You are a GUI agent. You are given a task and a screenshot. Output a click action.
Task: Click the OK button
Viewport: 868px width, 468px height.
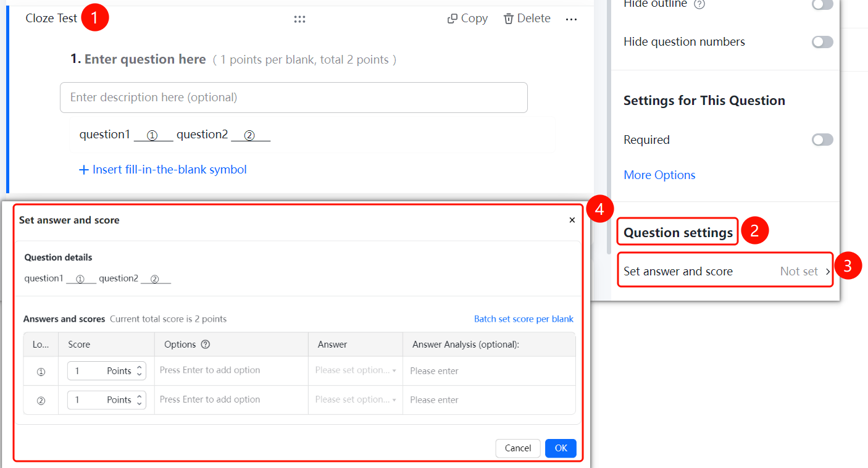(x=561, y=448)
